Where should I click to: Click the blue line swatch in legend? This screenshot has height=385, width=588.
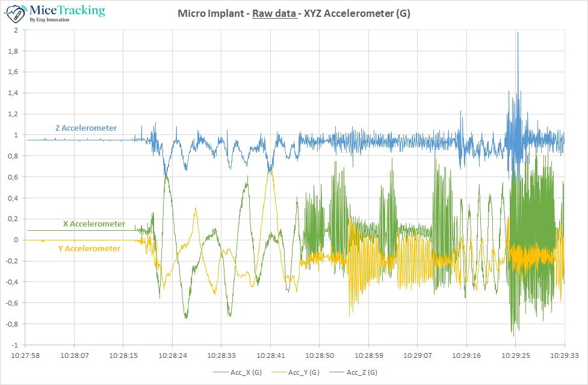click(338, 372)
